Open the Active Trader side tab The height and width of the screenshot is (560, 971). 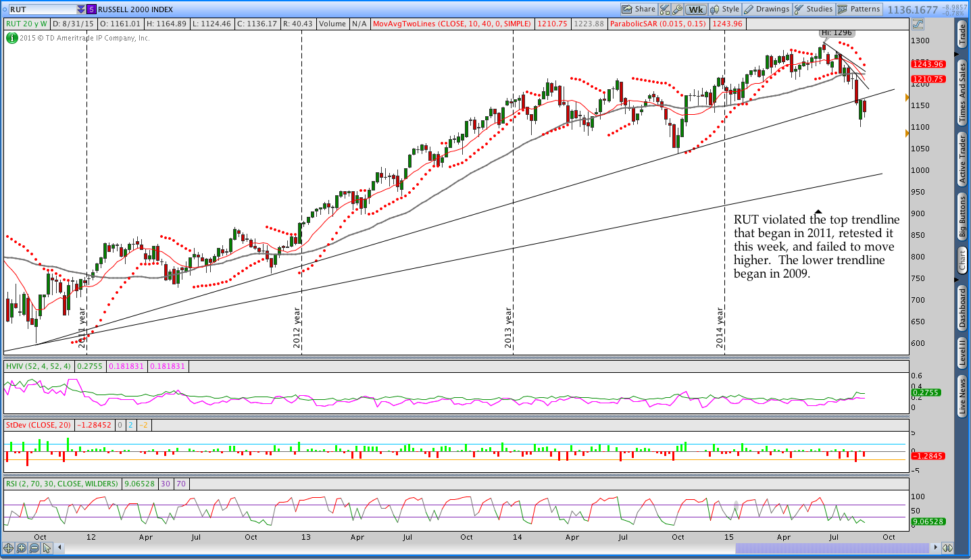point(962,159)
